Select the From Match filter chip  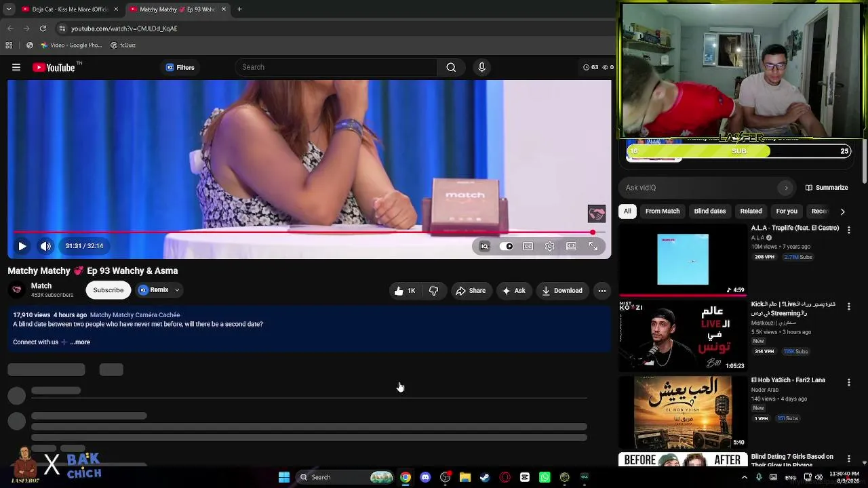(x=663, y=211)
